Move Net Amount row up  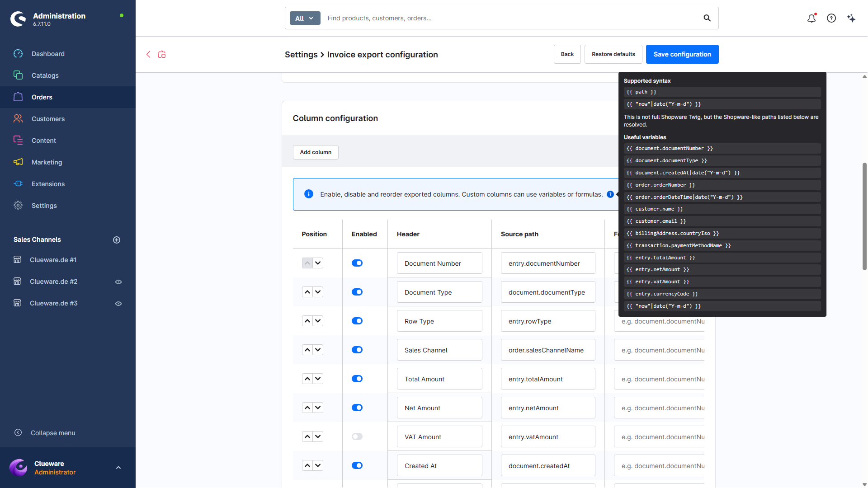pyautogui.click(x=307, y=408)
